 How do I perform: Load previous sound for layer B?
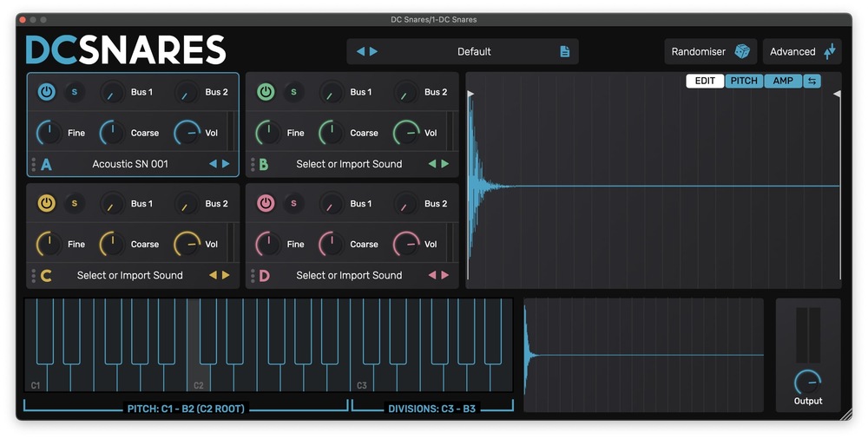[x=432, y=164]
